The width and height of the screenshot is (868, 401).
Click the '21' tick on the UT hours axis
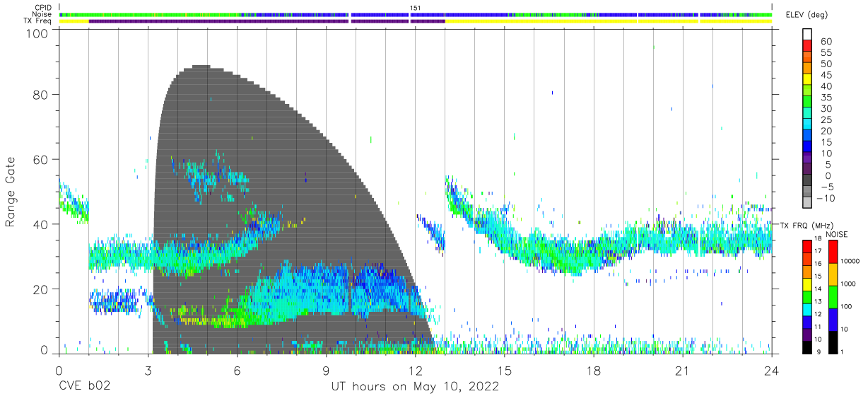[x=683, y=371]
